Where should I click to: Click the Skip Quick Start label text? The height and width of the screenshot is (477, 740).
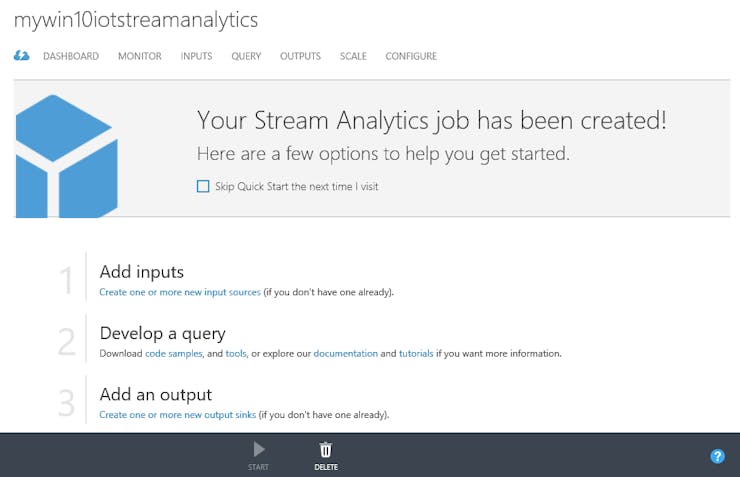tap(297, 186)
